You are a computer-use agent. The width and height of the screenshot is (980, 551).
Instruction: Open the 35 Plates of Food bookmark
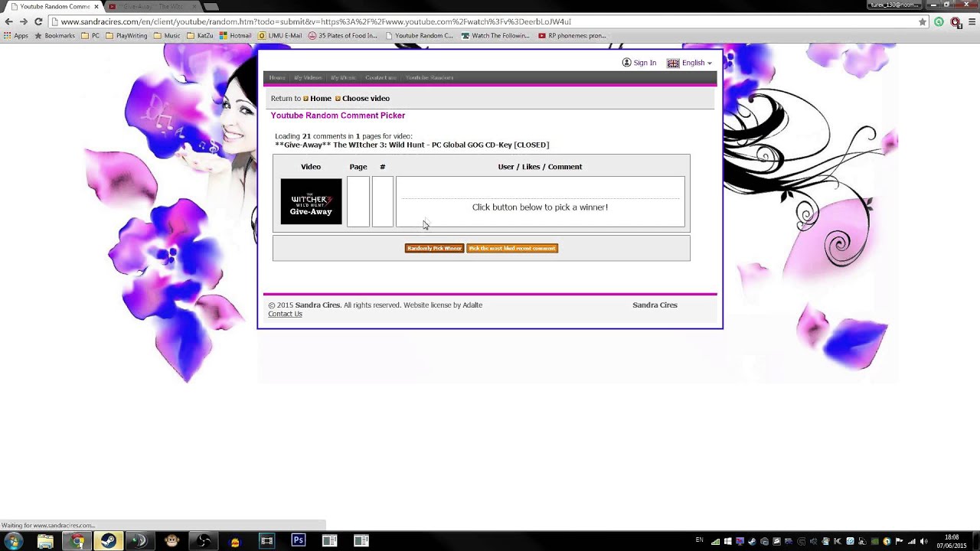[343, 35]
